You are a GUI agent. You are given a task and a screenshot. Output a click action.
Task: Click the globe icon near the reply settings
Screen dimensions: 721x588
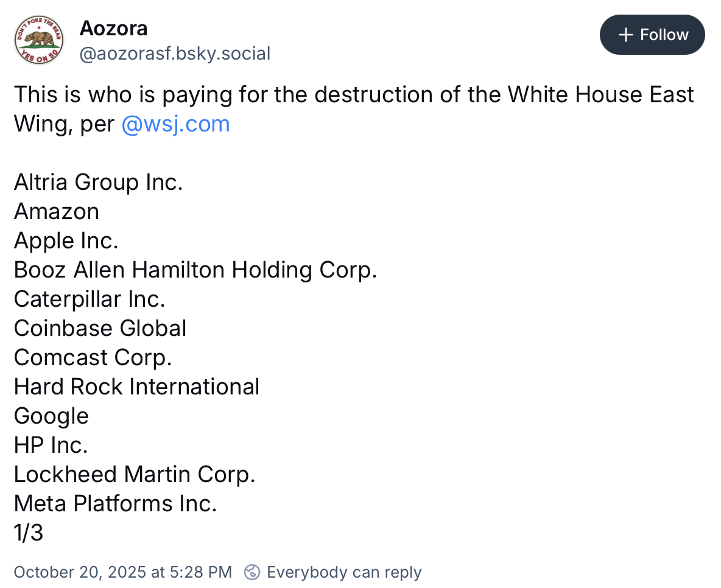click(253, 572)
